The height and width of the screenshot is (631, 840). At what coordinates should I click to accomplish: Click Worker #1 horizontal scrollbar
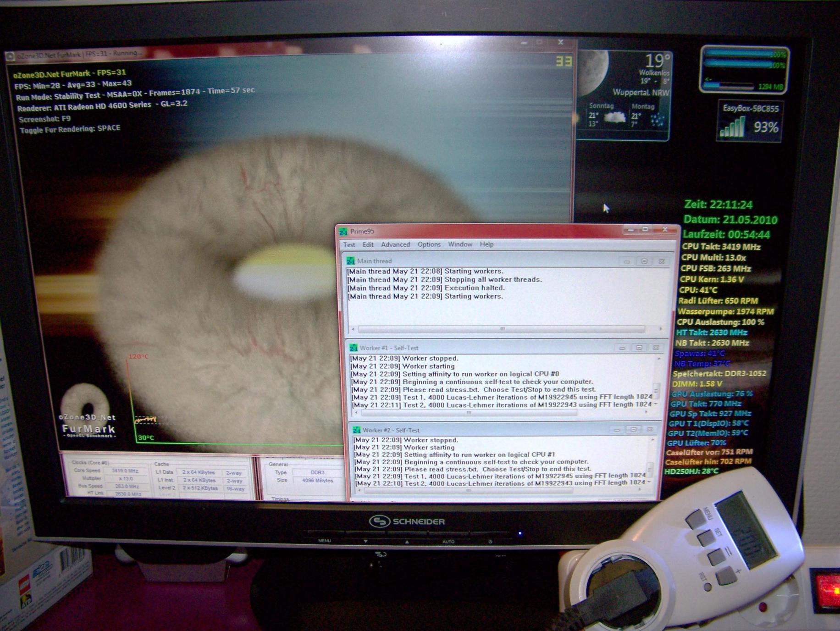(501, 413)
